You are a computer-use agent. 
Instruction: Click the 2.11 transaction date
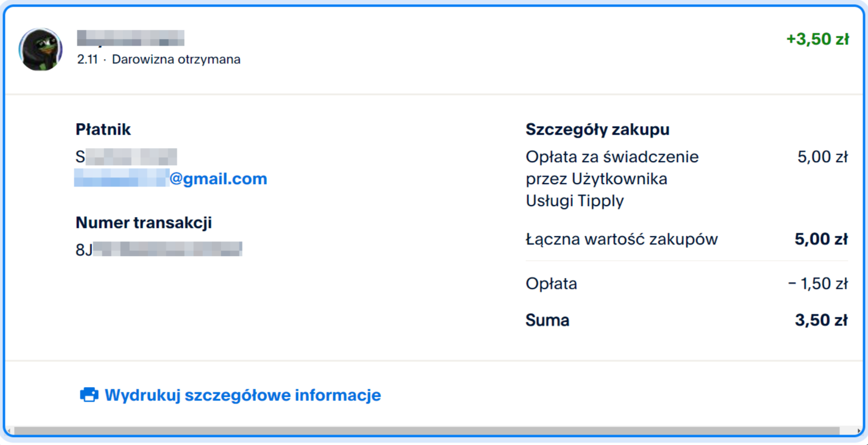(x=87, y=60)
